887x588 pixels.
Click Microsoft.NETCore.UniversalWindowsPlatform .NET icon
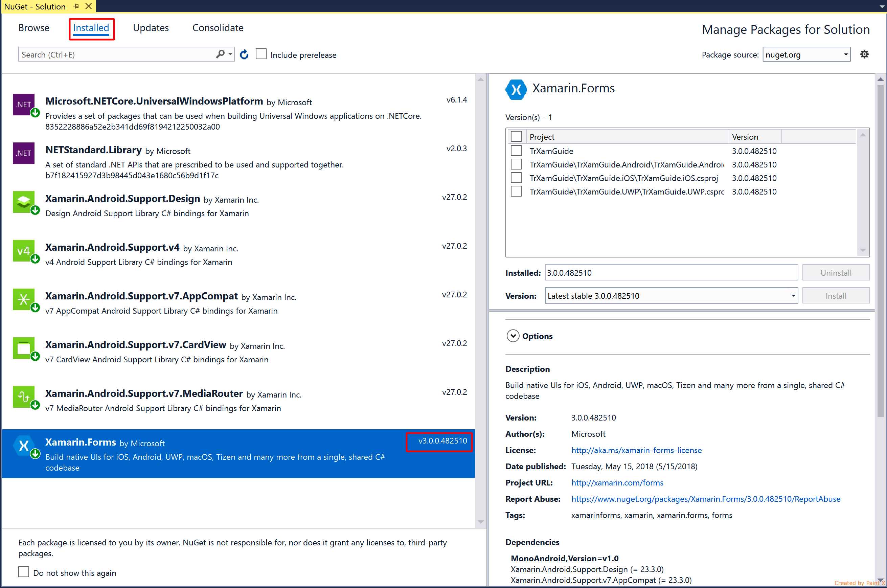point(24,105)
